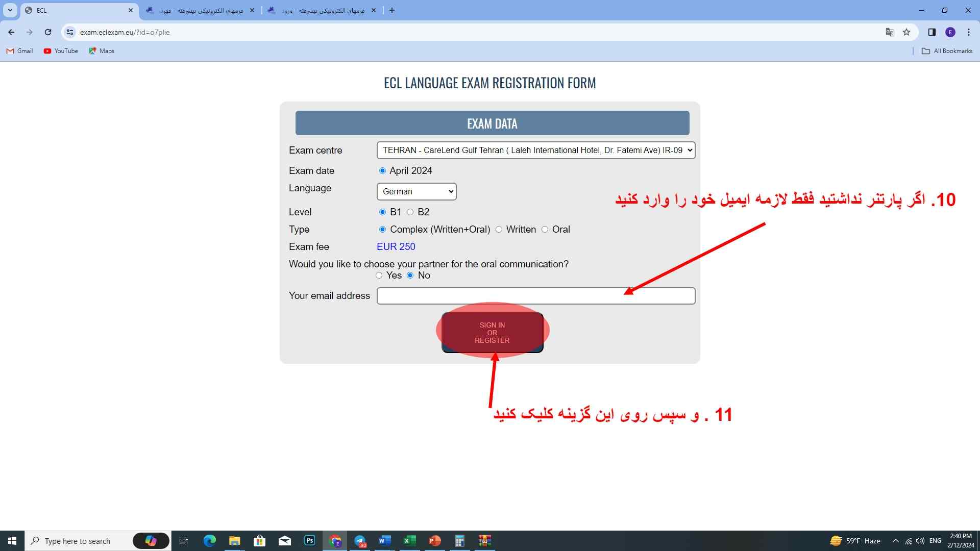Select Yes for choosing your oral partner
Screen dimensions: 980x551
point(379,275)
